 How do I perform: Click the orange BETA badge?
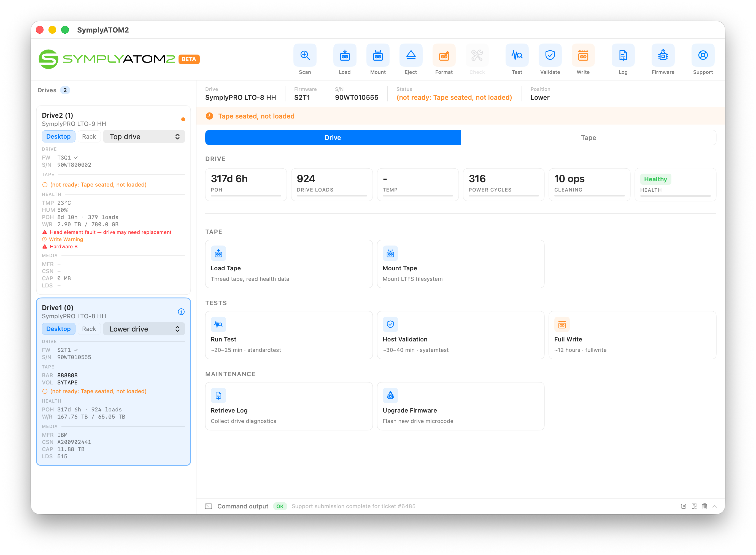(189, 59)
